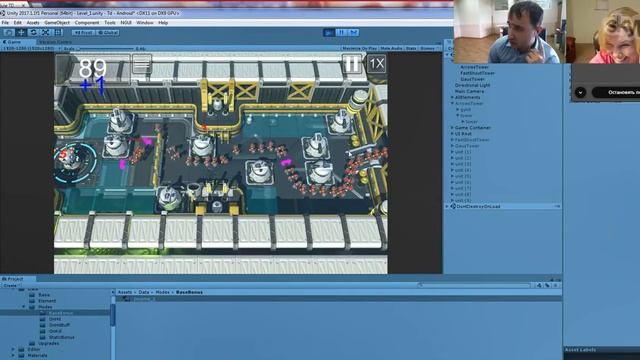Viewport: 640px width, 360px height.
Task: Click the video call chevron down button
Action: tap(580, 92)
